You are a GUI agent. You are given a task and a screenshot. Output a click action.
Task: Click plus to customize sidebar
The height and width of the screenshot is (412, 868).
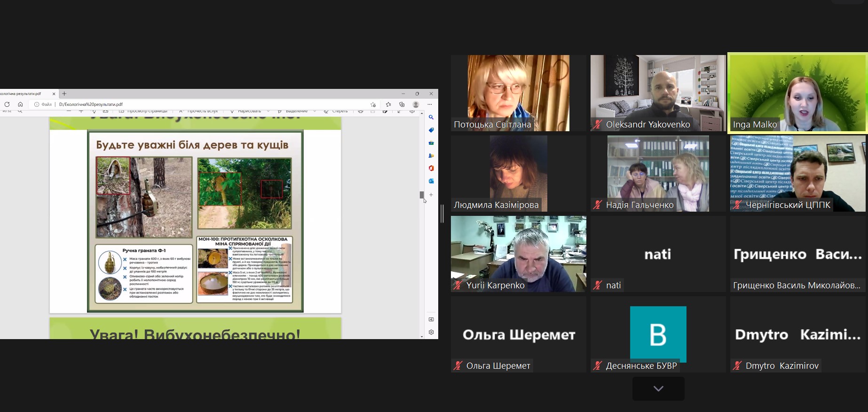pyautogui.click(x=431, y=194)
